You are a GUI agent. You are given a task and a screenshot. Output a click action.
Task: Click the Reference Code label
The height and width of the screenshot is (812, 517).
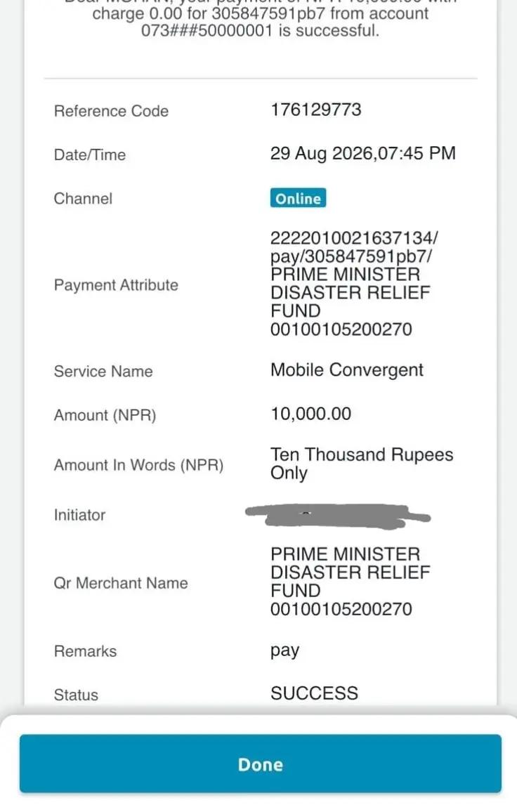tap(112, 111)
